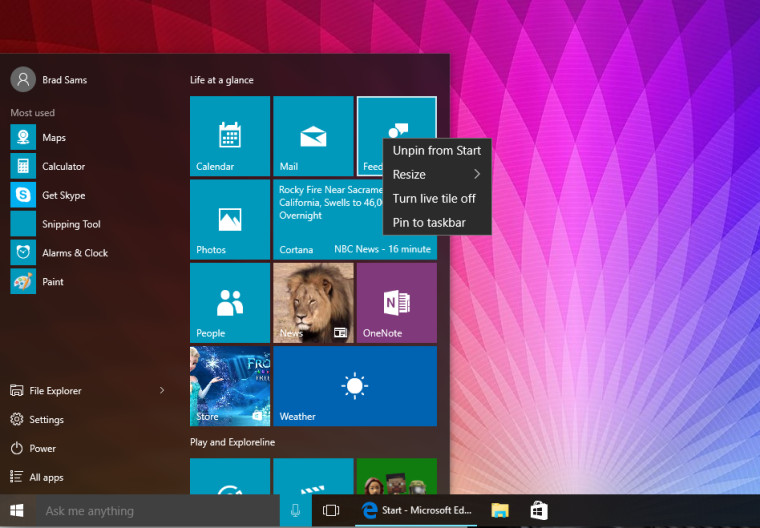Open the Calendar tile
This screenshot has height=528, width=760.
tap(230, 136)
